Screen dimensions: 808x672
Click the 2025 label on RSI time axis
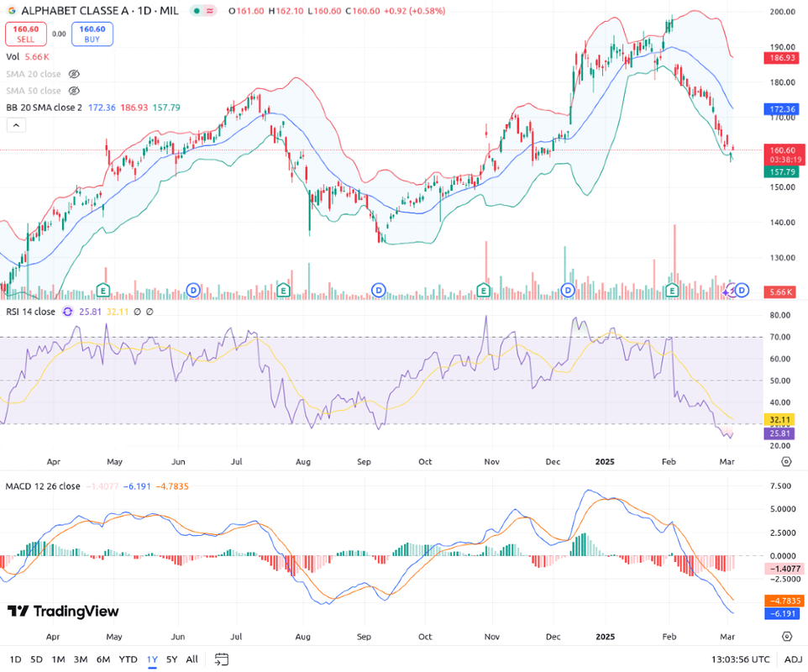click(605, 462)
